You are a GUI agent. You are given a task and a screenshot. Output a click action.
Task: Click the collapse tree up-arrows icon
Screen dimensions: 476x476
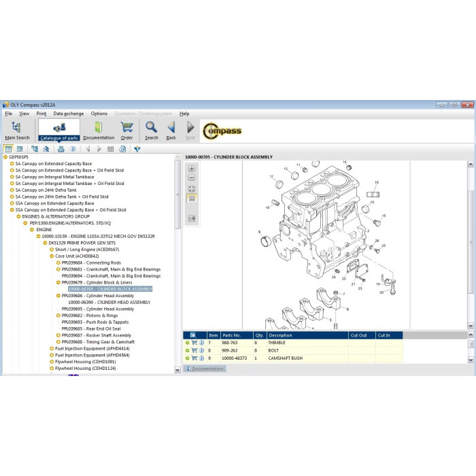46,149
